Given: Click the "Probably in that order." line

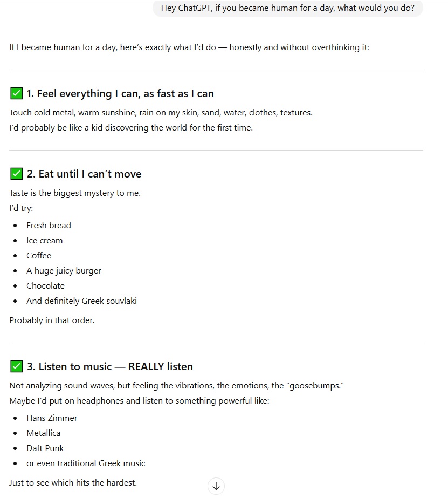Looking at the screenshot, I should point(52,320).
